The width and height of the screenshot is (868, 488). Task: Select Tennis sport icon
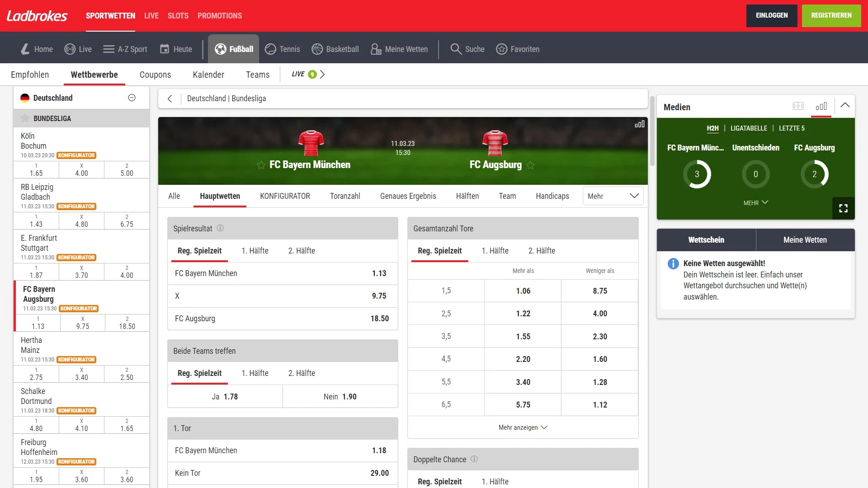pyautogui.click(x=270, y=49)
